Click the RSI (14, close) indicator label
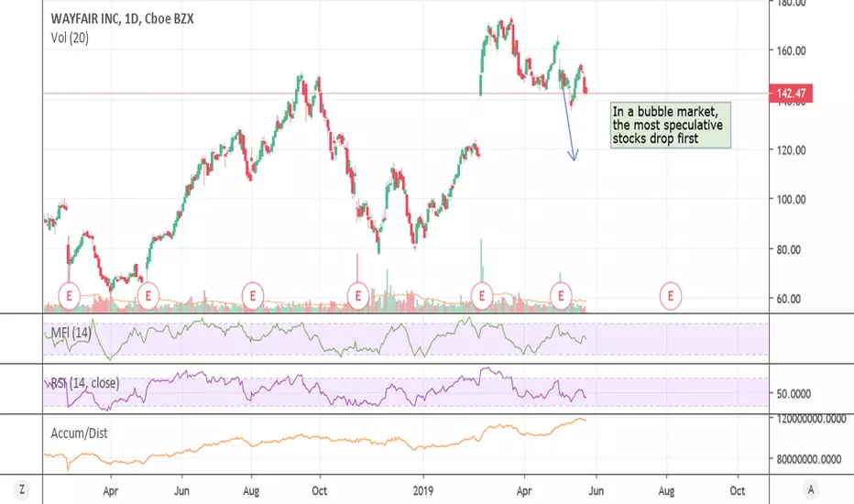 point(85,383)
